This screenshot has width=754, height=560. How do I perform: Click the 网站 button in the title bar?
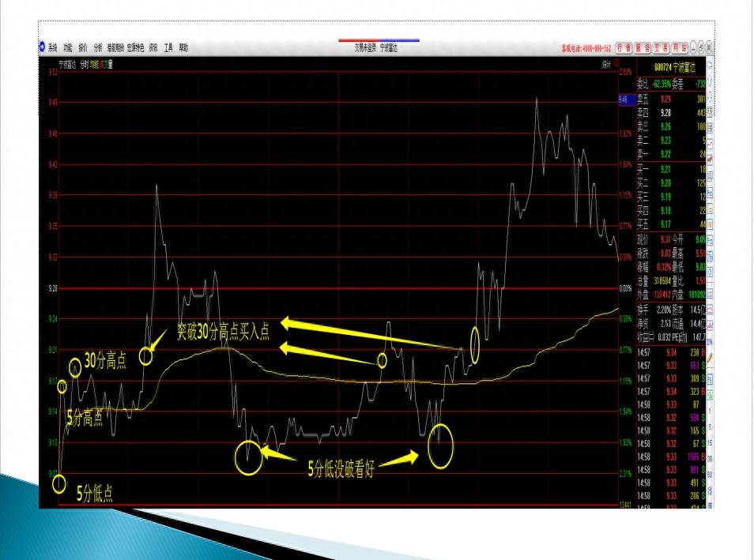(x=680, y=47)
